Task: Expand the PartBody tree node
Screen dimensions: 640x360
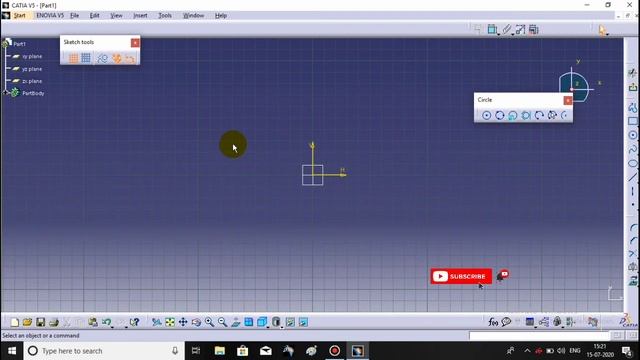Action: click(5, 93)
